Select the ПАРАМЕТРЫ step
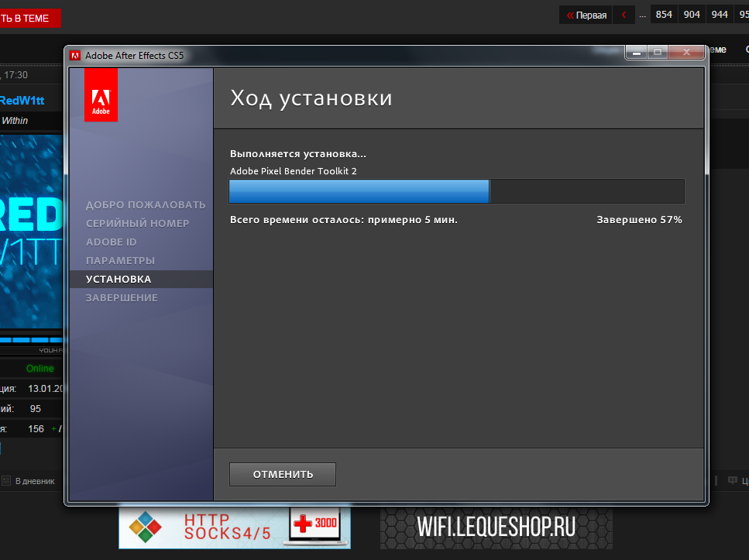The image size is (749, 560). (120, 261)
